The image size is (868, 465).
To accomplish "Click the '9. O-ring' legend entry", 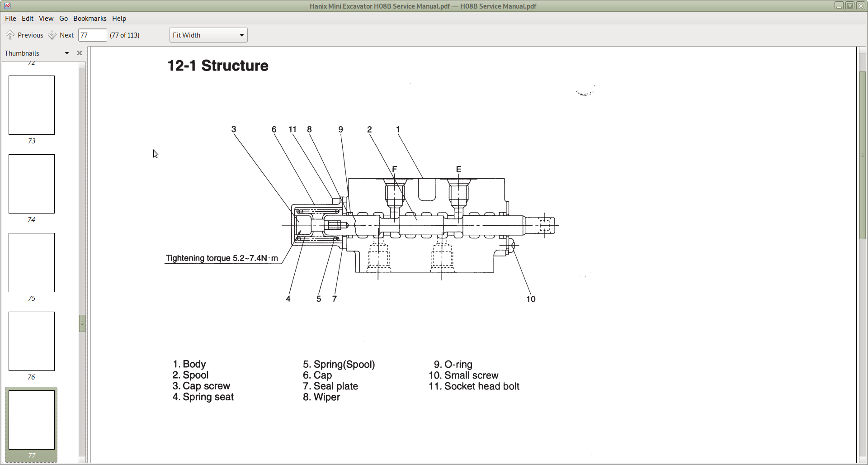I will pos(453,365).
